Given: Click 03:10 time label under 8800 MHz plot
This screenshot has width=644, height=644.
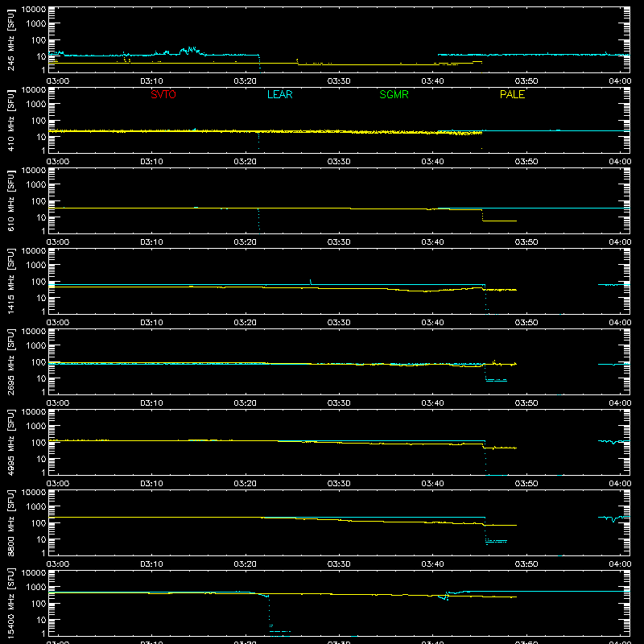Looking at the screenshot, I should [x=151, y=564].
